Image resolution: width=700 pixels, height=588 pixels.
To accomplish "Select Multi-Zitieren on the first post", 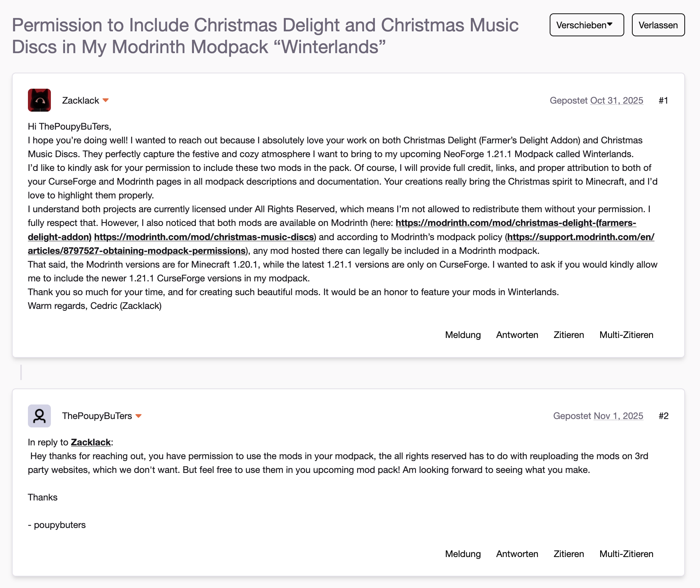I will (x=626, y=335).
